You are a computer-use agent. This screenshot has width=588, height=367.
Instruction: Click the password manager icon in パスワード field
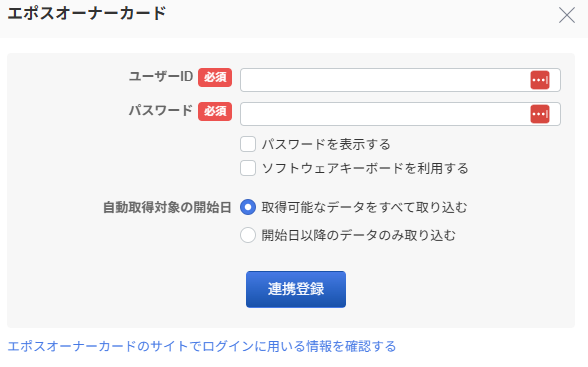(x=540, y=114)
